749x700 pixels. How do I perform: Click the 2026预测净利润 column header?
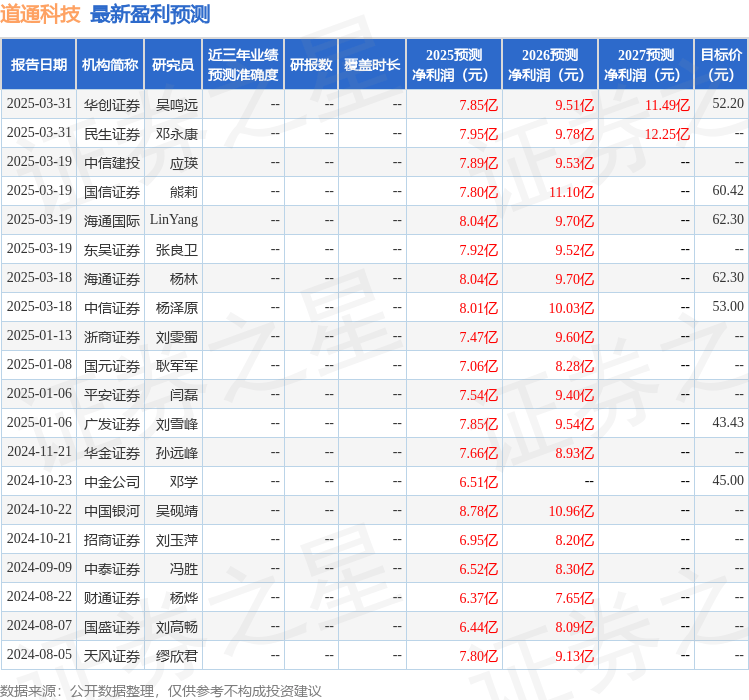550,65
